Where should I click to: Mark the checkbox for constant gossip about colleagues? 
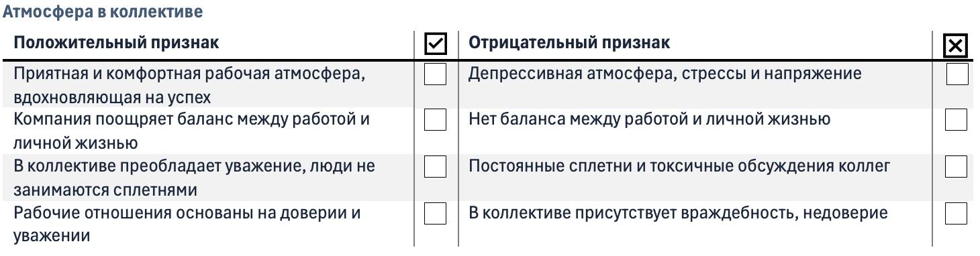[957, 166]
